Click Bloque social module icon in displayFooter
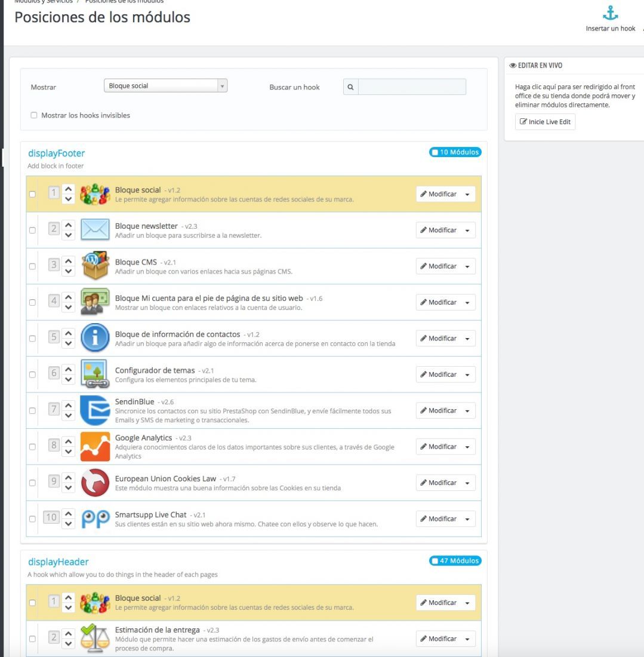644x657 pixels. [x=95, y=194]
